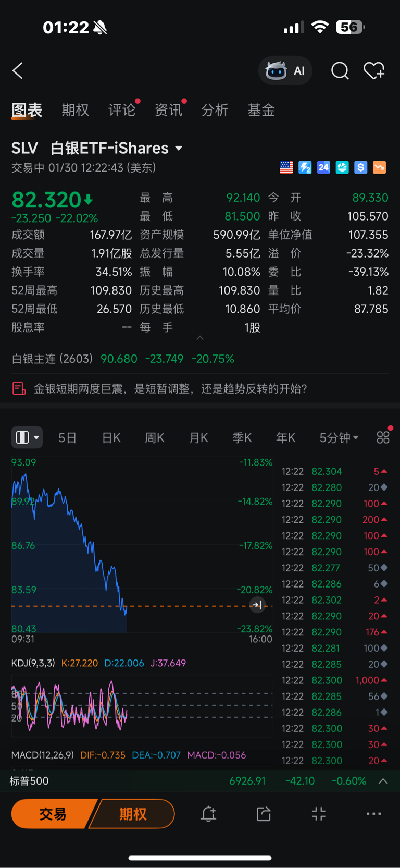Tap the 溢价 value -23.32%
Image resolution: width=400 pixels, height=868 pixels.
tap(367, 253)
